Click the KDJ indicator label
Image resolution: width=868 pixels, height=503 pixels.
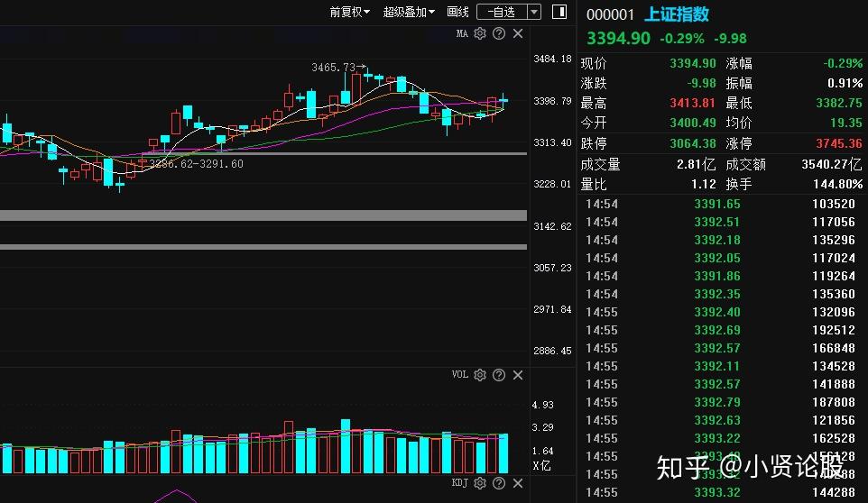(460, 483)
